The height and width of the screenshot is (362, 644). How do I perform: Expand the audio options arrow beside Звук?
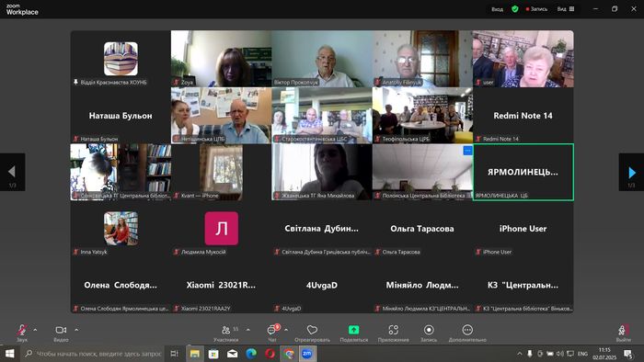tap(35, 330)
